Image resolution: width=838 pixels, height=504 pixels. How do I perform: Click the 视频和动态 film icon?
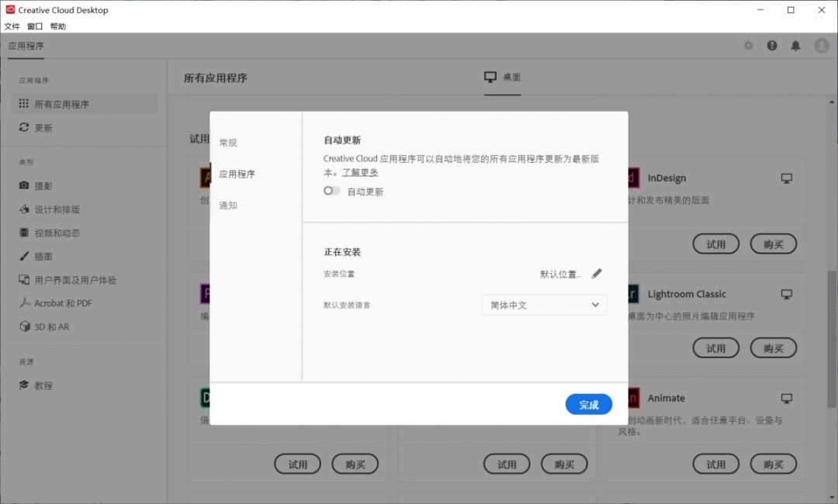pyautogui.click(x=23, y=233)
